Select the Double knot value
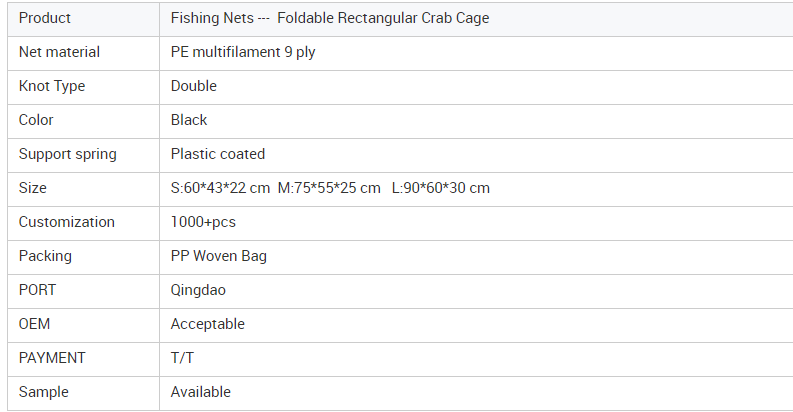793x412 pixels. tap(194, 86)
